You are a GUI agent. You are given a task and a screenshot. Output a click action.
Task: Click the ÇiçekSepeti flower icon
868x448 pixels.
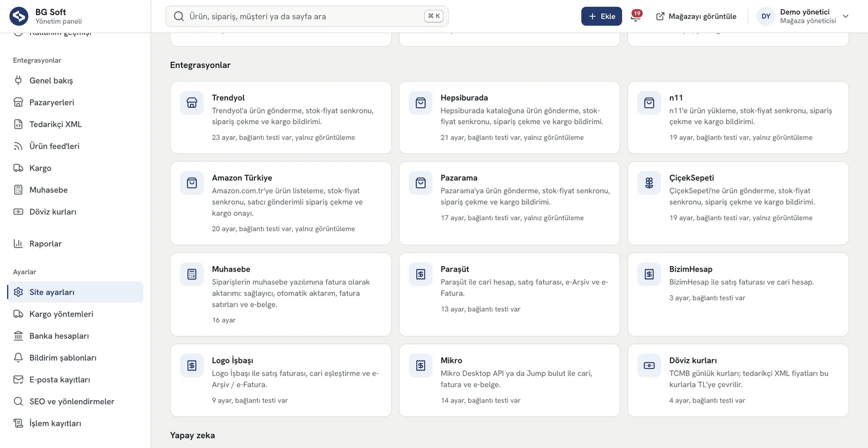649,184
